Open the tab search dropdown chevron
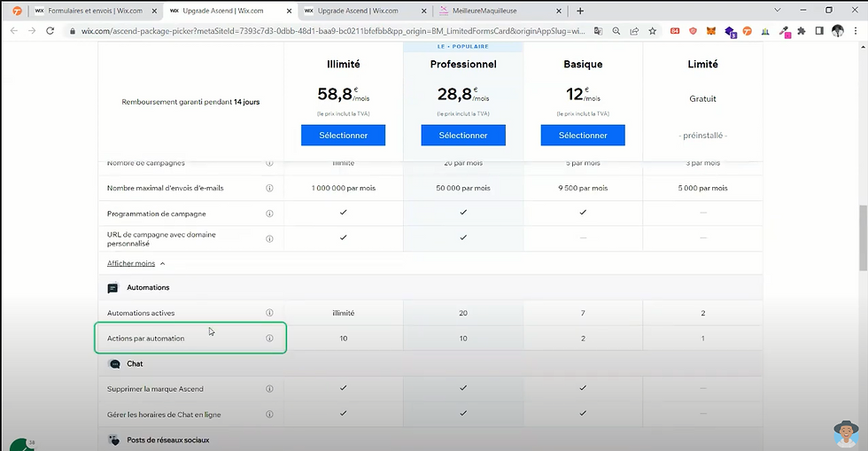 click(x=778, y=10)
